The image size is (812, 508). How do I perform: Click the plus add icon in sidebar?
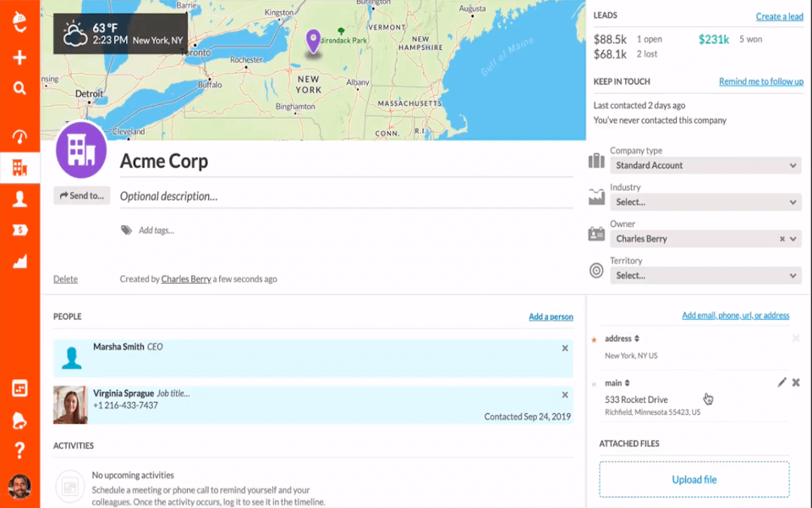(x=19, y=58)
